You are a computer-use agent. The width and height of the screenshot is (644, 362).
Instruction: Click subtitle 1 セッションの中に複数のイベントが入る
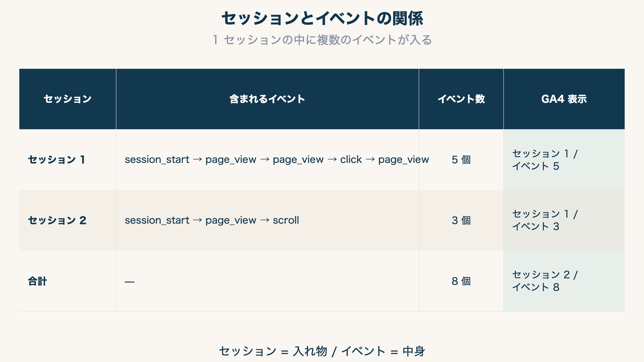[322, 40]
